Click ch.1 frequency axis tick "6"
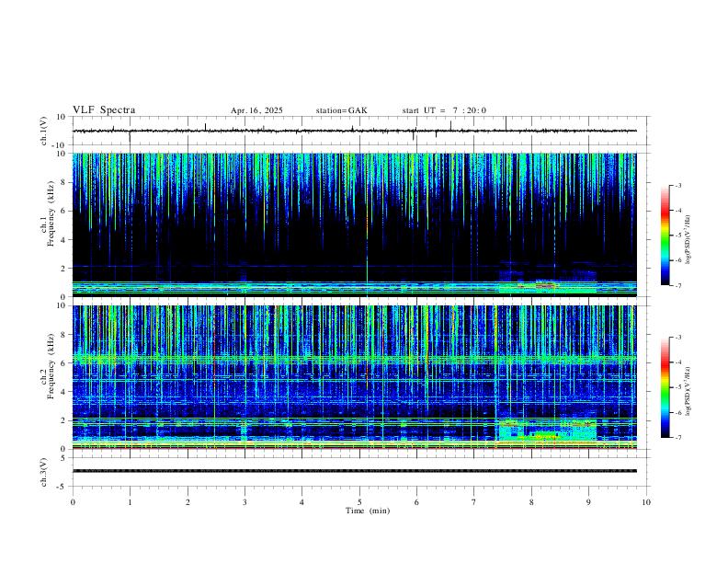The image size is (728, 563). click(63, 211)
